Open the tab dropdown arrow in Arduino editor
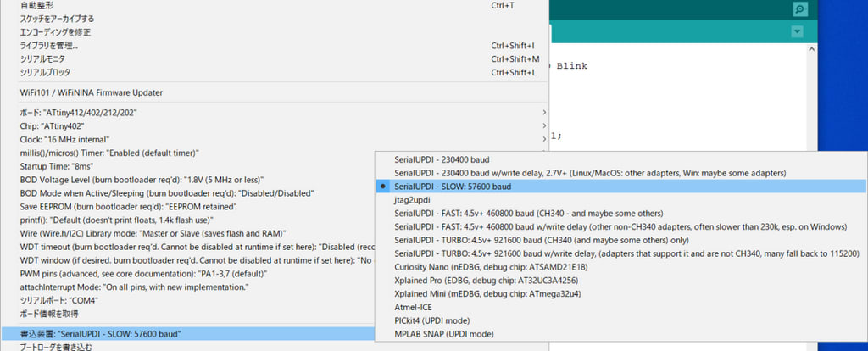This screenshot has width=868, height=351. click(797, 32)
